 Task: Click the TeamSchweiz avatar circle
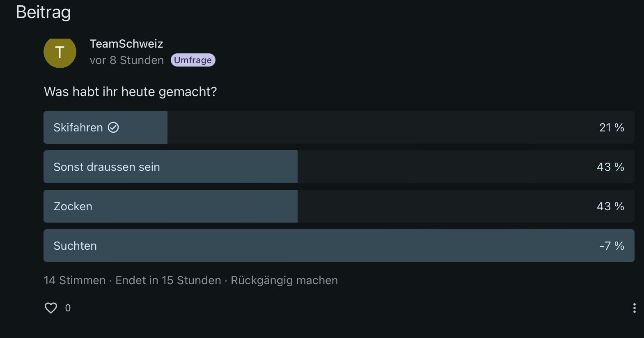tap(60, 52)
